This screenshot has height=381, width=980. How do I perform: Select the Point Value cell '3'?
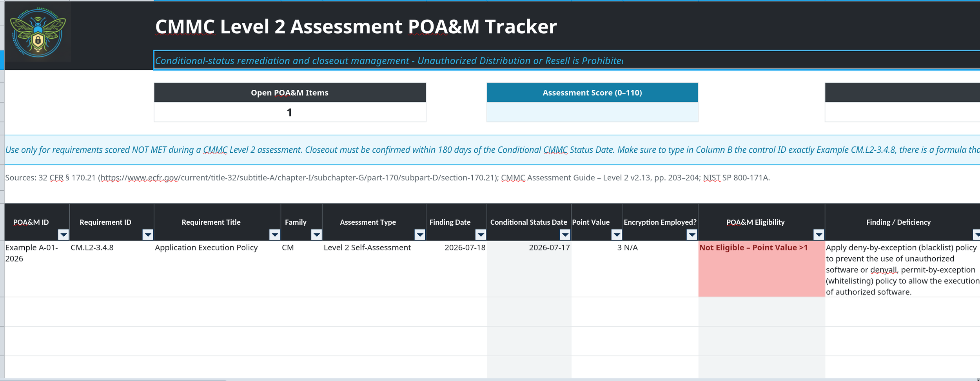[x=597, y=269]
